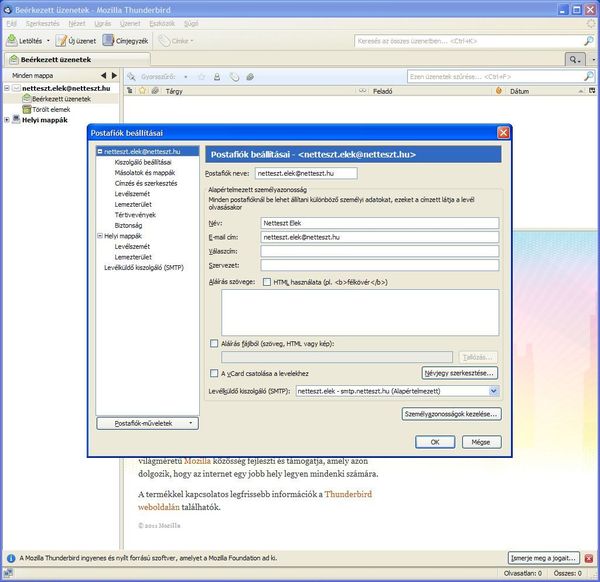Select the Törölt elemek trash folder
Viewport: 600px width, 582px height.
click(52, 109)
